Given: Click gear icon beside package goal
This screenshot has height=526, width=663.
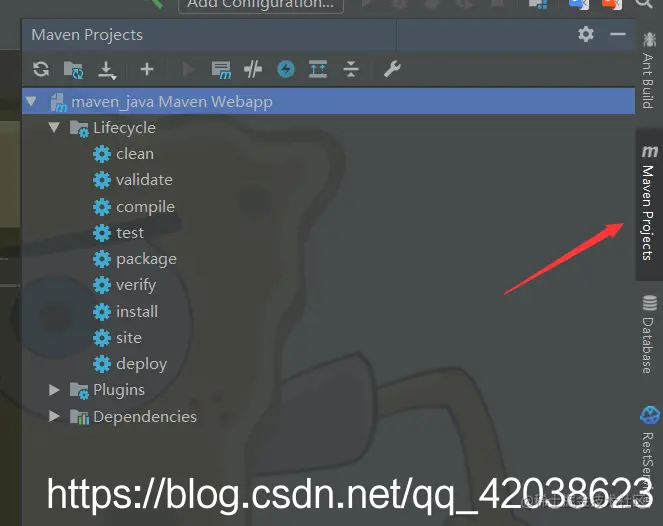Looking at the screenshot, I should click(102, 259).
